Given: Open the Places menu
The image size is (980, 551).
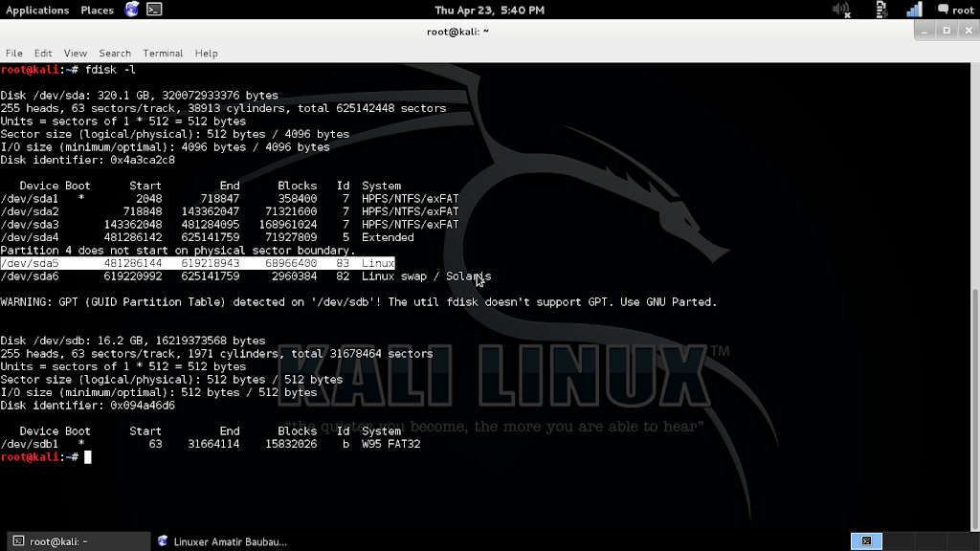Looking at the screenshot, I should [x=97, y=10].
